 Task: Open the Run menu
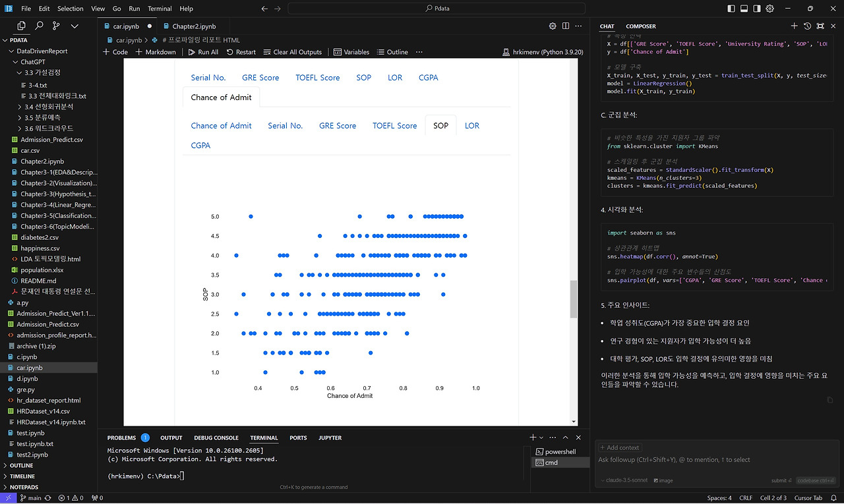(x=135, y=9)
